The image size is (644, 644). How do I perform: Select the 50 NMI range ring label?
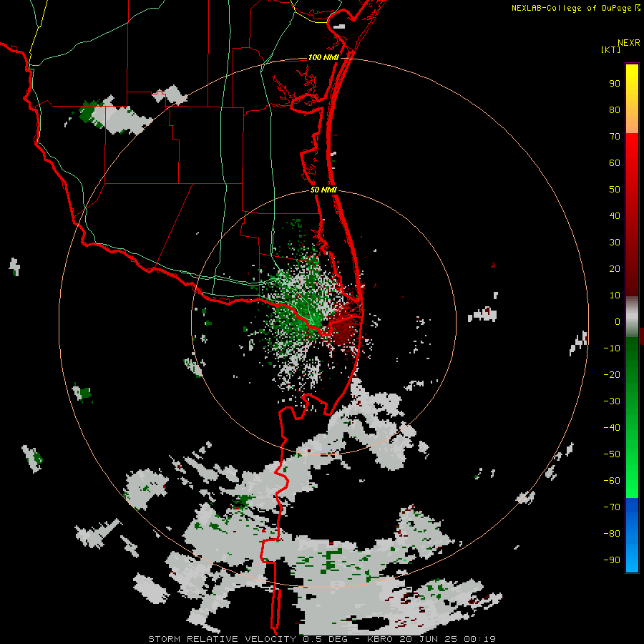coord(323,190)
